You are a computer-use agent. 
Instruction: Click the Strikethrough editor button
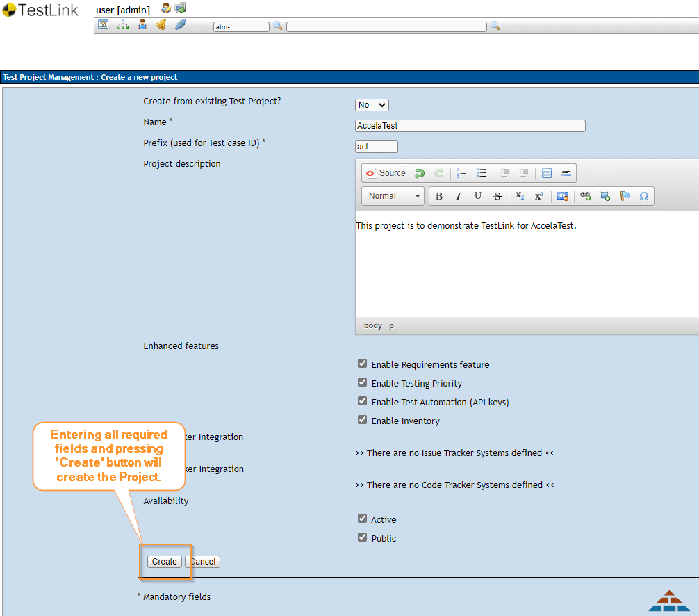click(497, 196)
